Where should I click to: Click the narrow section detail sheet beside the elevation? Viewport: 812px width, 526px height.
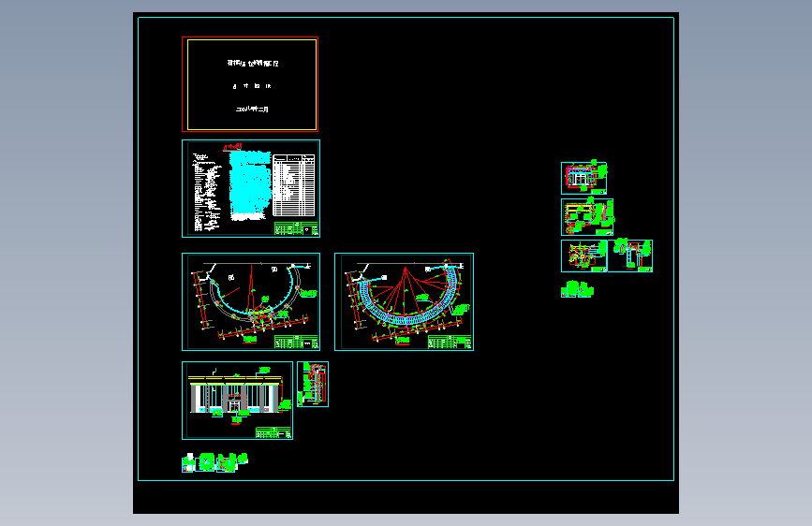(313, 384)
